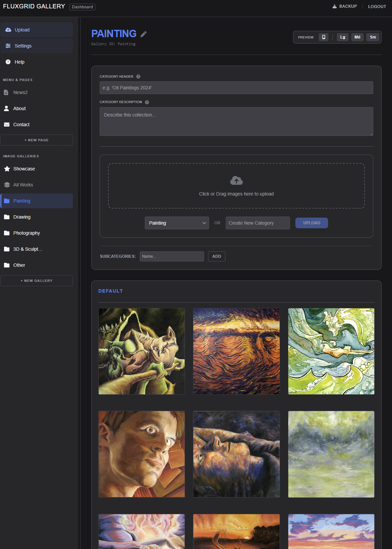Open the wide-eyed man portrait thumbnail
Viewport: 392px width, 549px height.
tap(142, 454)
